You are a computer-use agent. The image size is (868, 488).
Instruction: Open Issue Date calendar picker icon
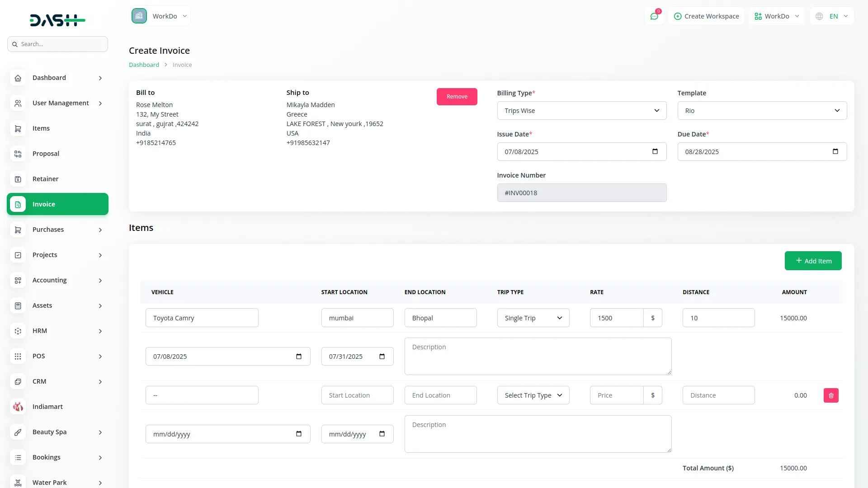(655, 151)
